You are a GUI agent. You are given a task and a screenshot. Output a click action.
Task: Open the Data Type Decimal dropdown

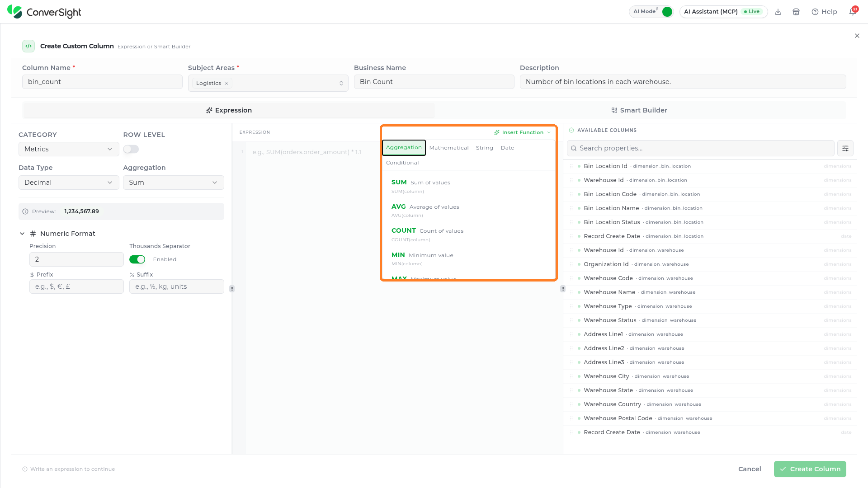tap(69, 183)
